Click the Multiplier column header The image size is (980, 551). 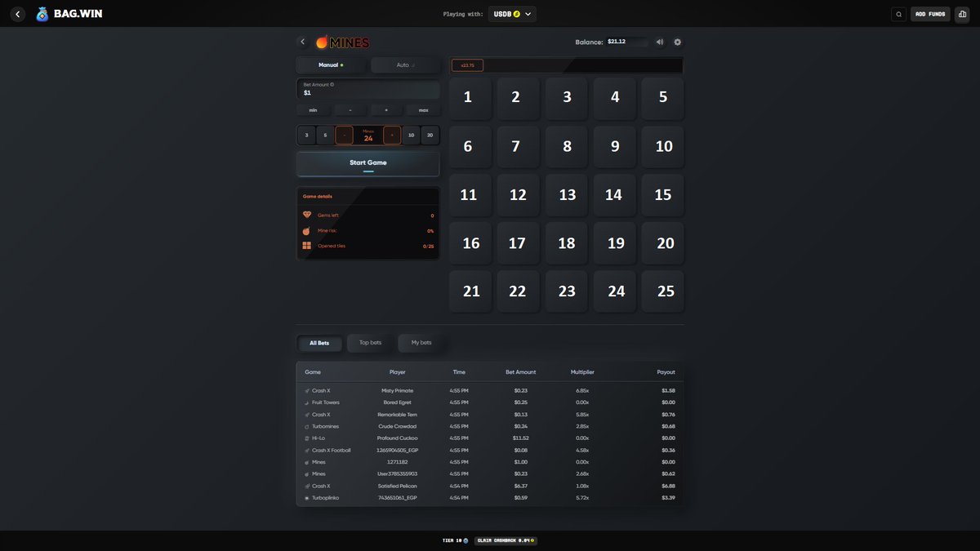[582, 372]
